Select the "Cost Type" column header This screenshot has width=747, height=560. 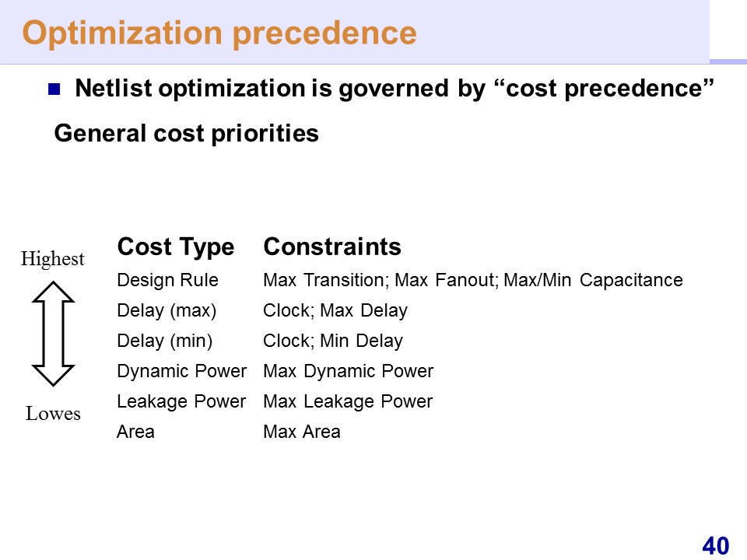pyautogui.click(x=175, y=247)
